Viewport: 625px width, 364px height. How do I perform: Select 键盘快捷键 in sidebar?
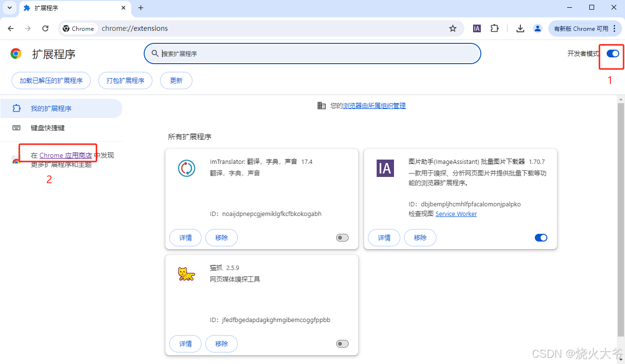(61, 128)
